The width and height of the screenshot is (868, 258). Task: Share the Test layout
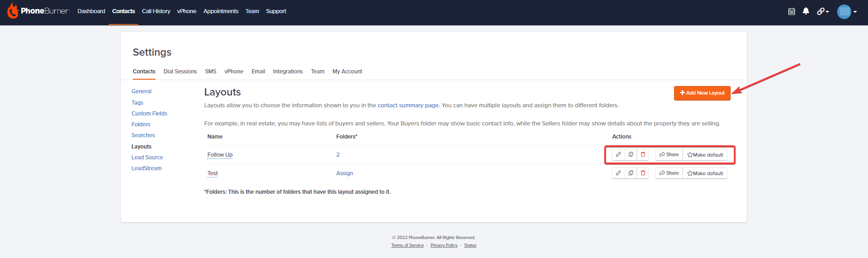[x=669, y=173]
